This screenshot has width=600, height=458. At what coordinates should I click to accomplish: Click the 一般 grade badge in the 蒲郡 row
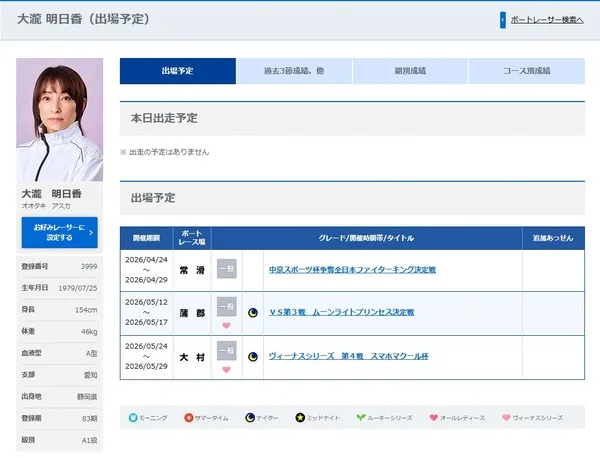tap(227, 306)
